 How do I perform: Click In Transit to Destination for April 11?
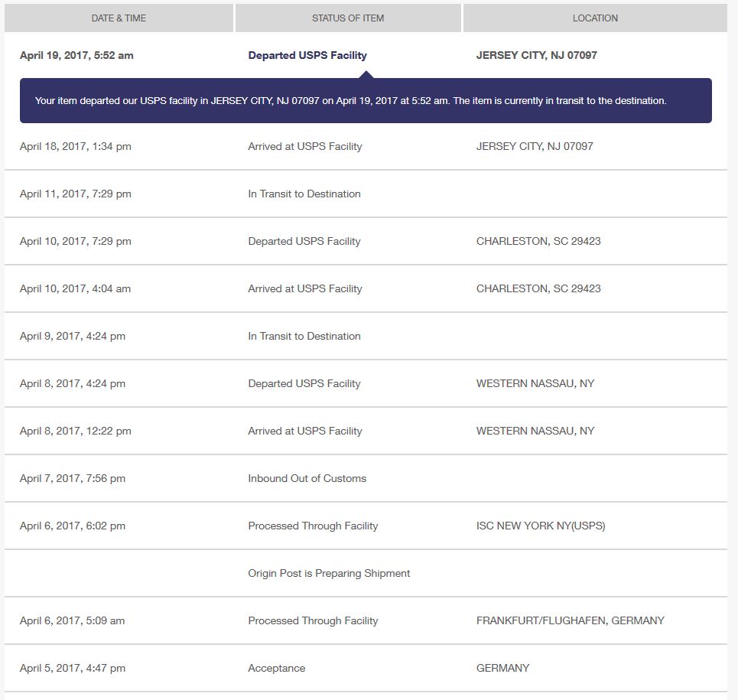pos(304,194)
